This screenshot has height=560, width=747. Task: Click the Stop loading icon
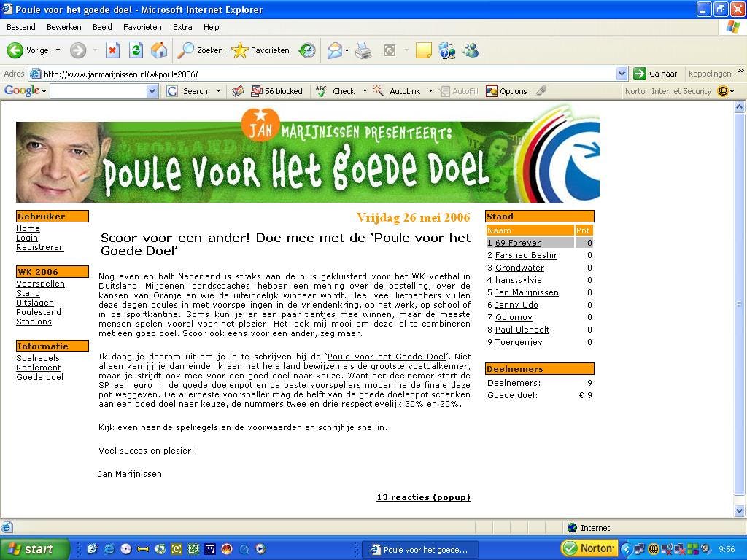coord(114,50)
